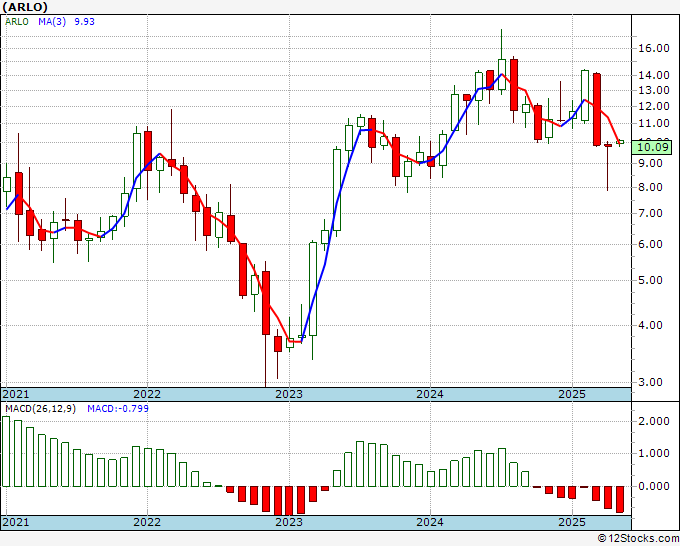Click 2021 on the price chart time axis
This screenshot has height=546, width=680.
pyautogui.click(x=16, y=394)
